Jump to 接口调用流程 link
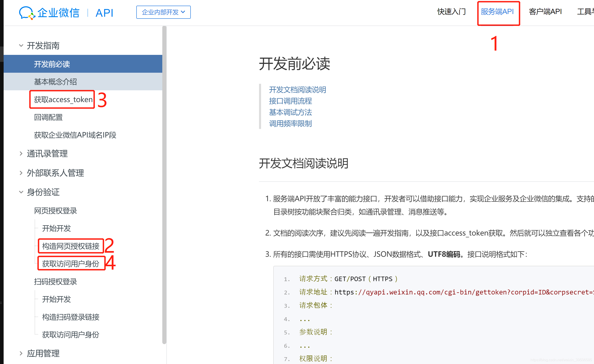Screen dimensions: 594x364 coord(290,101)
